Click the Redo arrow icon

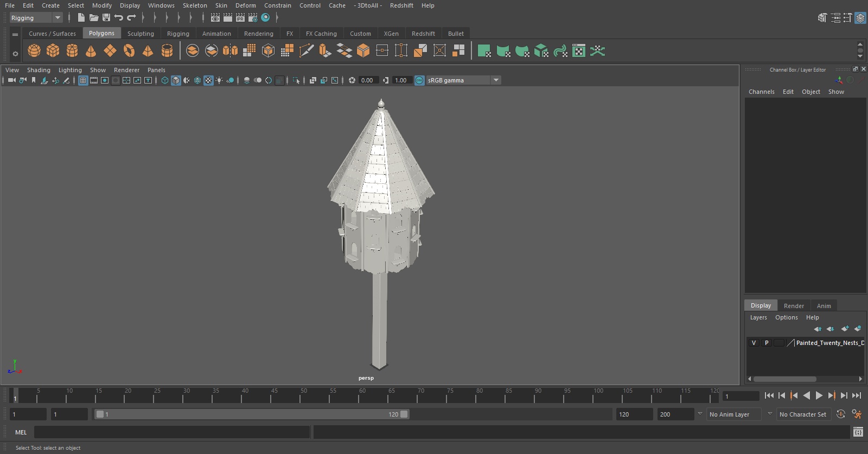coord(131,18)
